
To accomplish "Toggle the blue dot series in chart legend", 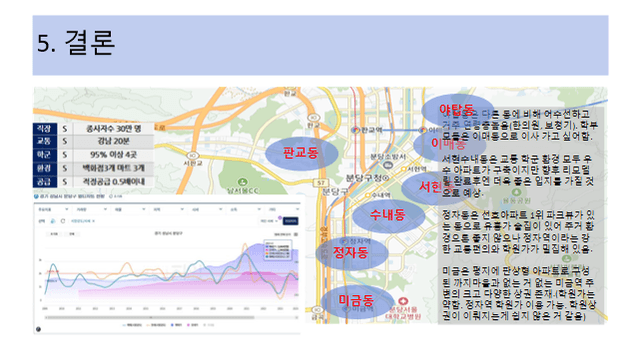I will (x=176, y=325).
